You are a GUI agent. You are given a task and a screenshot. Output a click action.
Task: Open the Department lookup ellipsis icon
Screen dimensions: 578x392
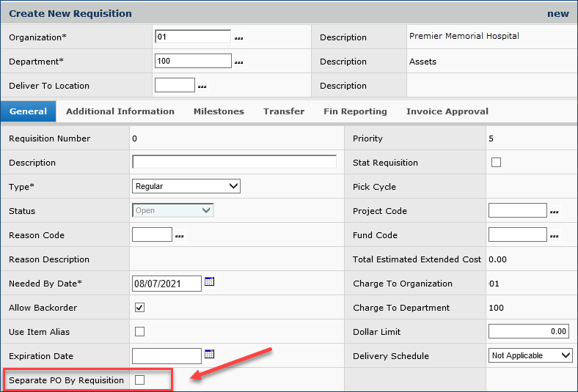tap(238, 62)
